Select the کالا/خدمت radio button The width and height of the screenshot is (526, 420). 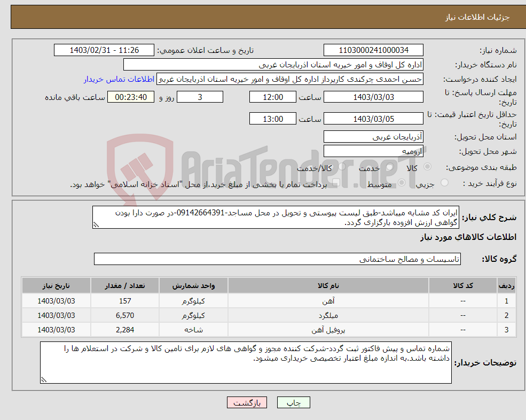[x=342, y=167]
